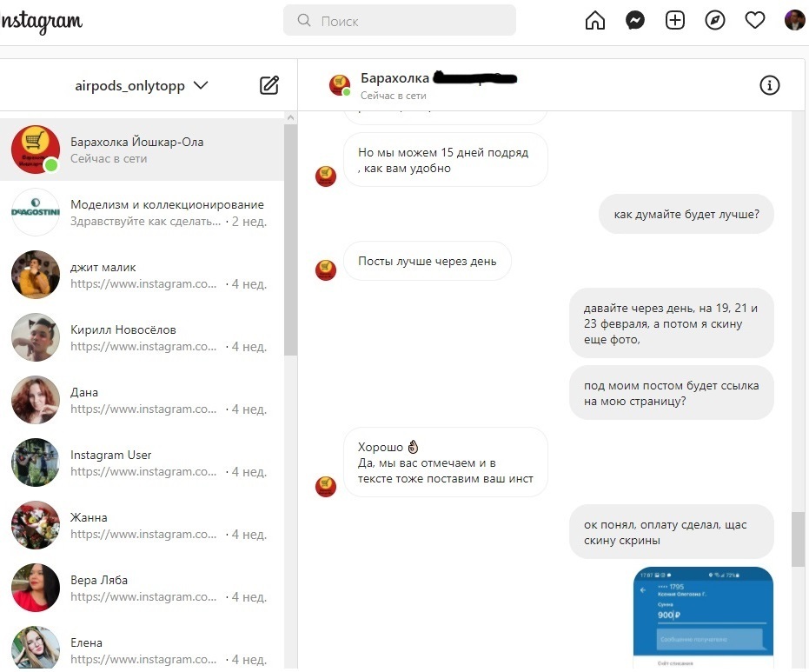Viewport: 809px width, 672px height.
Task: Open the Барахолка profile name in chat header
Action: click(x=395, y=78)
